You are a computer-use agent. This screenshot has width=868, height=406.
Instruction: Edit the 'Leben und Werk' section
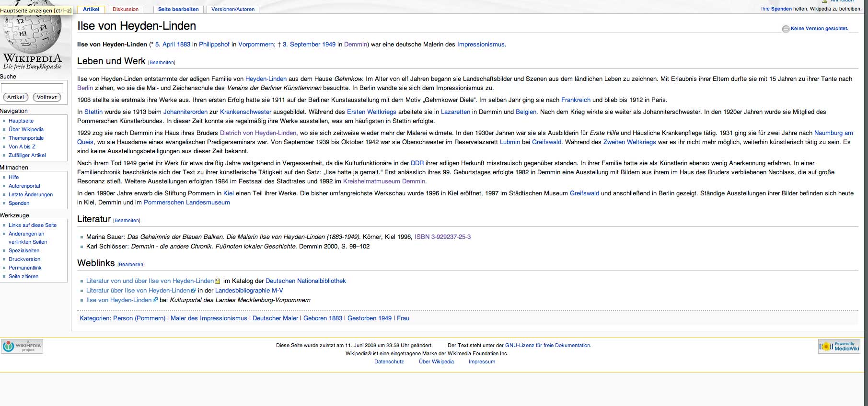[162, 63]
